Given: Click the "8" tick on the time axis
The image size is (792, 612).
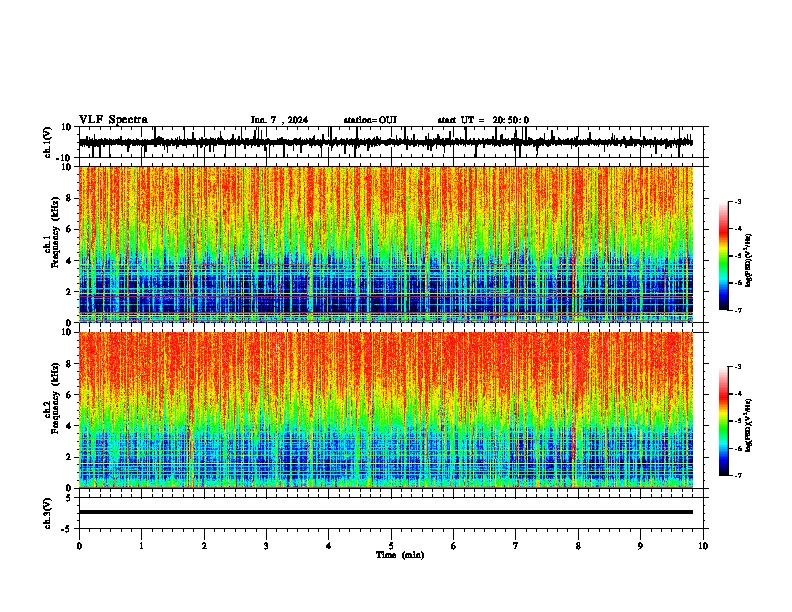Looking at the screenshot, I should [578, 546].
